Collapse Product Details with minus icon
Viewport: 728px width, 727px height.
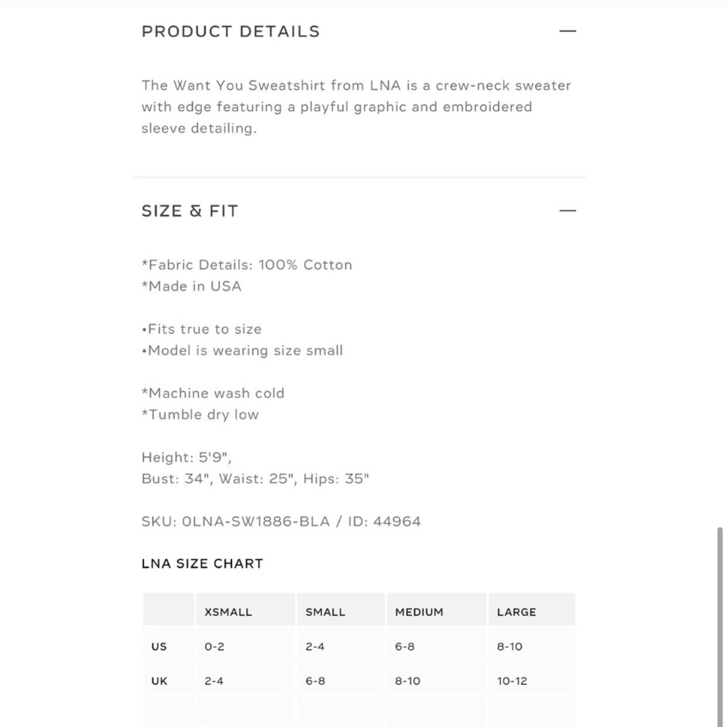(x=567, y=31)
